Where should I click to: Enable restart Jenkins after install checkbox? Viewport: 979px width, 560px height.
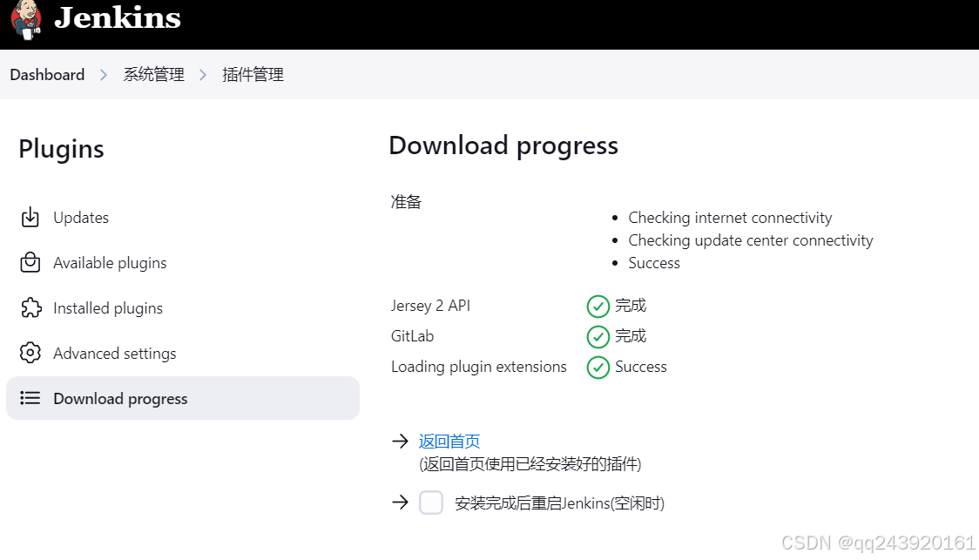[431, 503]
